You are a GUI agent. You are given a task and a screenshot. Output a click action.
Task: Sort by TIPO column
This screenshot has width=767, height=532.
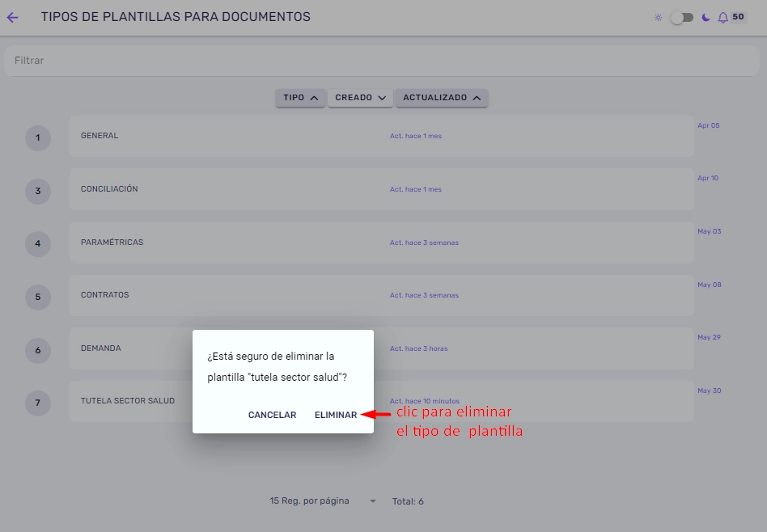point(300,98)
